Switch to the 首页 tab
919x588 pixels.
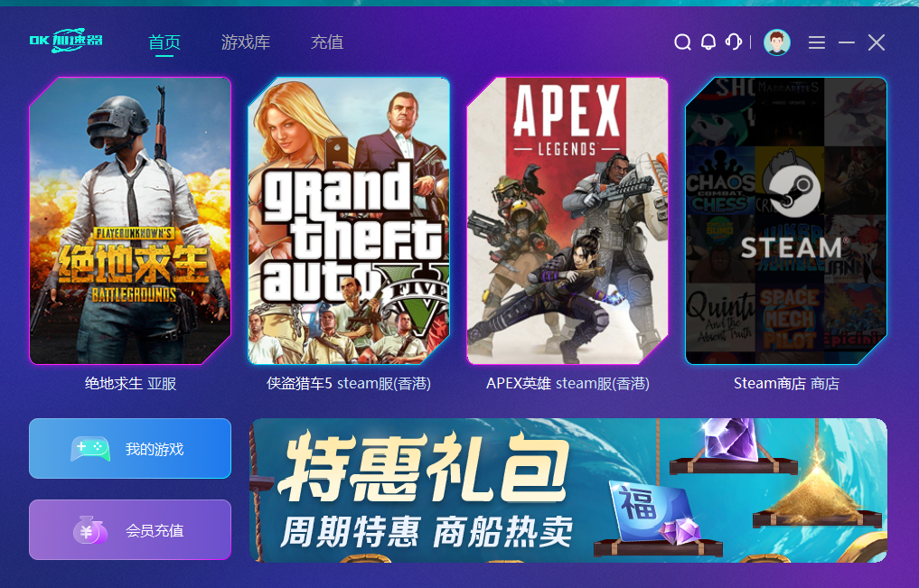(164, 42)
